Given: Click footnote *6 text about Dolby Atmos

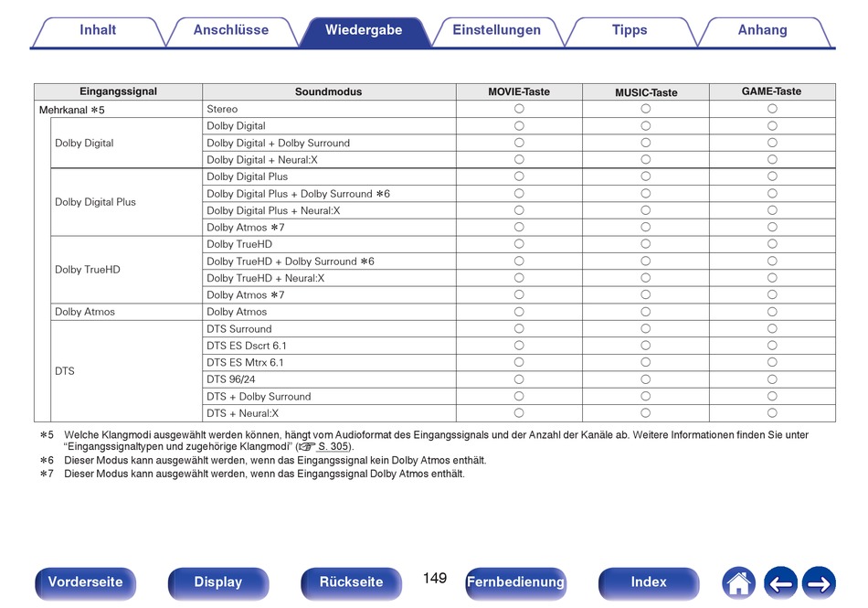Looking at the screenshot, I should click(275, 460).
